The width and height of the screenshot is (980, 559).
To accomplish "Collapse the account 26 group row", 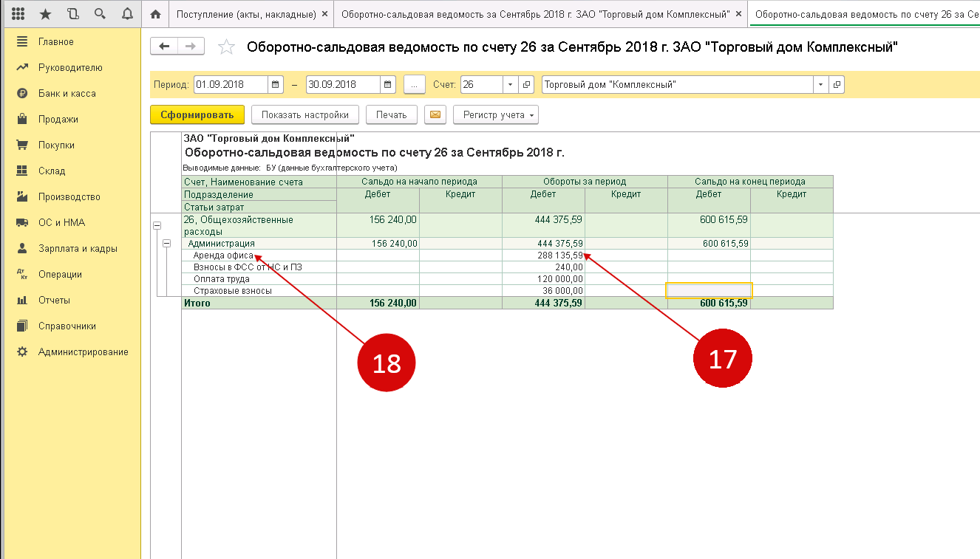I will click(157, 225).
